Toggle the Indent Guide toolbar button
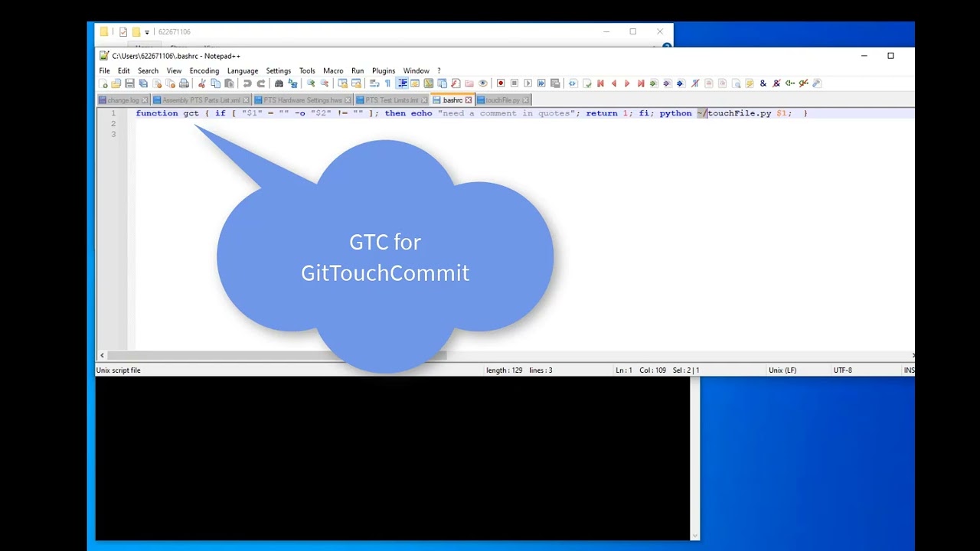Image resolution: width=980 pixels, height=551 pixels. pyautogui.click(x=402, y=83)
